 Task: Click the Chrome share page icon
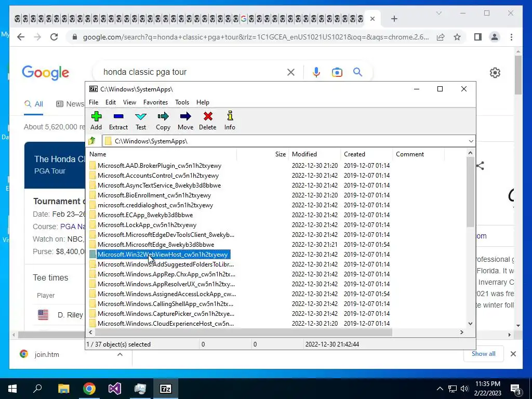click(441, 37)
